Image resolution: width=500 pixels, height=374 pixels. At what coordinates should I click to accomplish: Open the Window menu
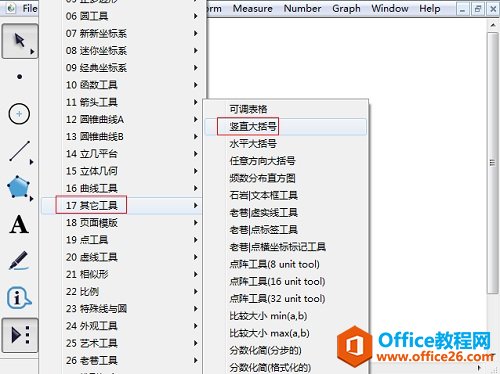(x=390, y=8)
